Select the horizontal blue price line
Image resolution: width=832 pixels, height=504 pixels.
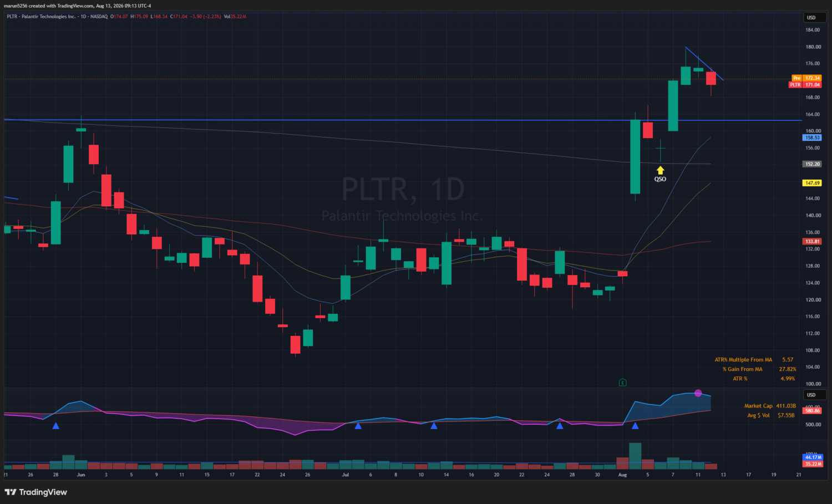403,120
